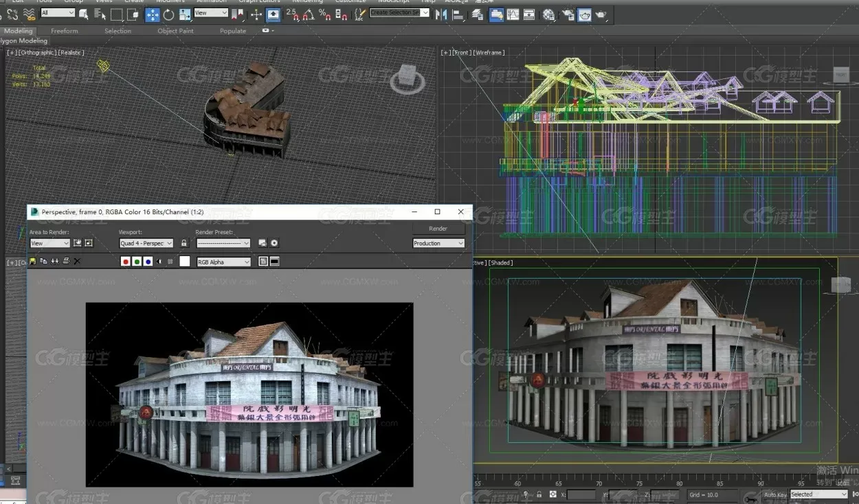Copy the rendered image
This screenshot has height=504, width=859.
43,262
